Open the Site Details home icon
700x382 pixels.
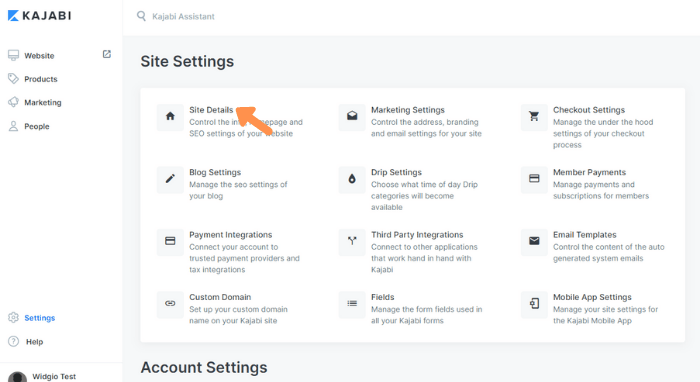pyautogui.click(x=170, y=117)
